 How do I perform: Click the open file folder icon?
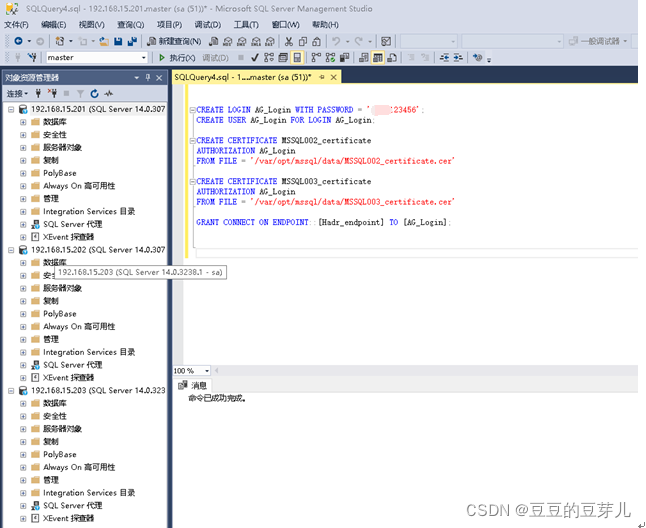pos(104,41)
